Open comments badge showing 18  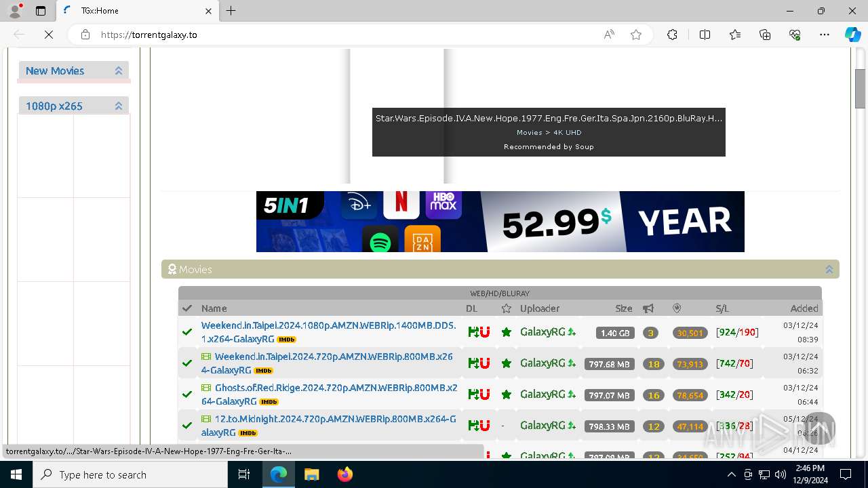[x=654, y=364]
